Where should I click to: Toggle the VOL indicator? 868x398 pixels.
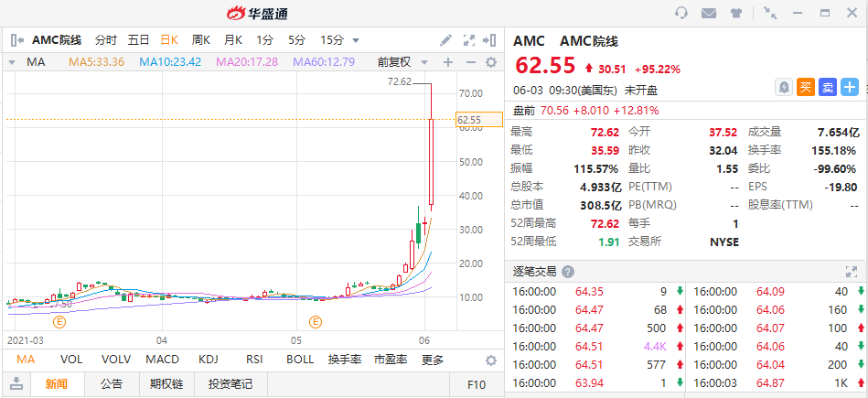pyautogui.click(x=71, y=360)
